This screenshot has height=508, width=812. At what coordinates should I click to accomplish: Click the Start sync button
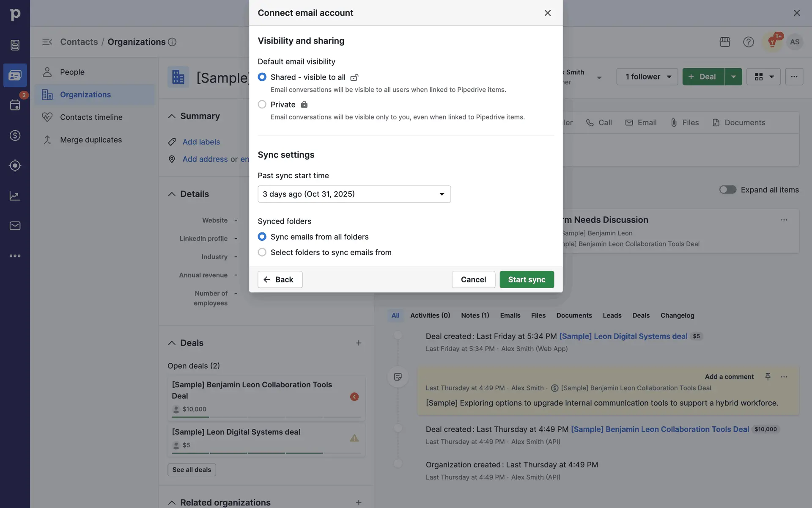[527, 279]
